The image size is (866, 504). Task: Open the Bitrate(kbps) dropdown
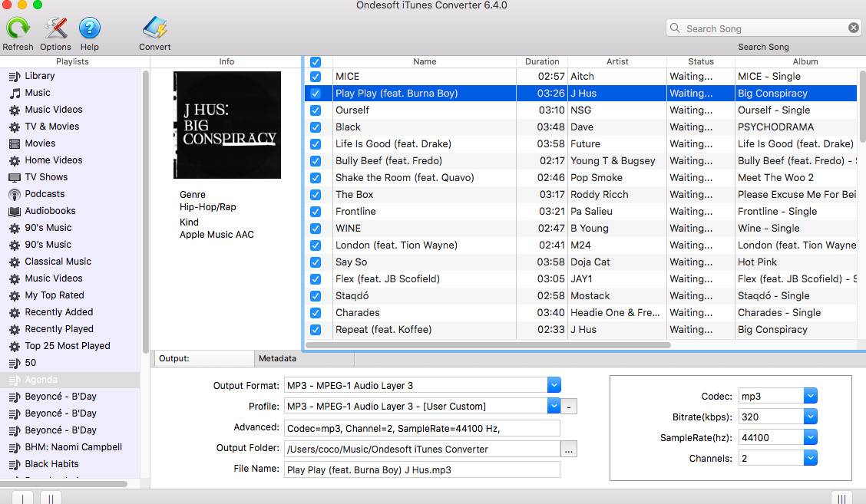pyautogui.click(x=810, y=417)
